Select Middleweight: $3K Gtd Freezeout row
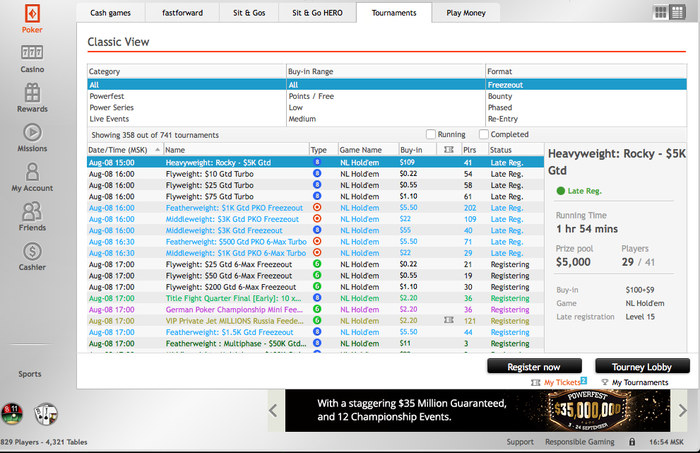 point(315,230)
